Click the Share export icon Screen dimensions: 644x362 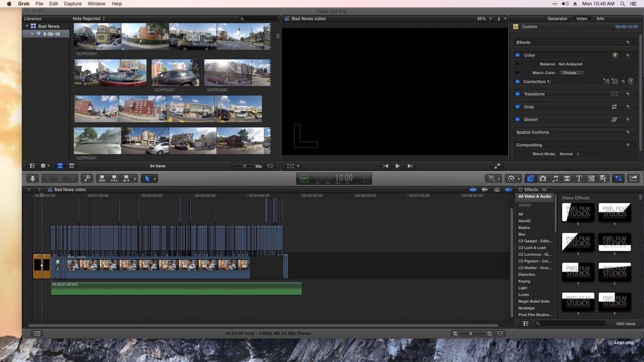point(633,178)
